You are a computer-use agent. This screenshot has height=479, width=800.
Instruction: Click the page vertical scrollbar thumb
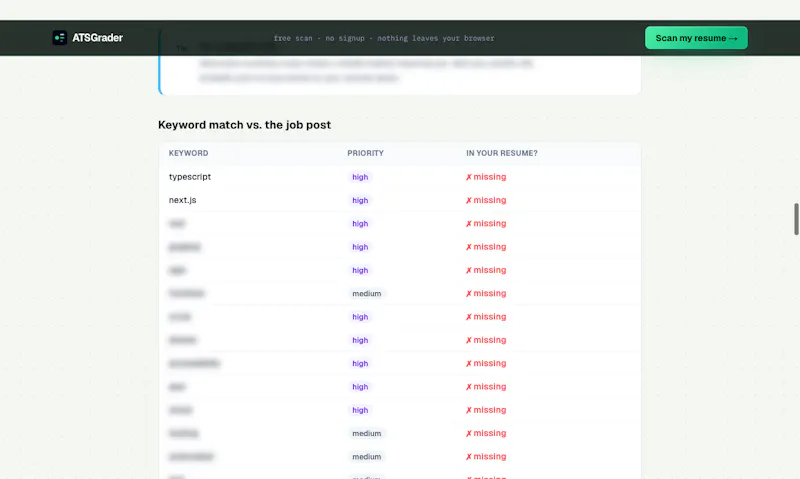point(796,219)
